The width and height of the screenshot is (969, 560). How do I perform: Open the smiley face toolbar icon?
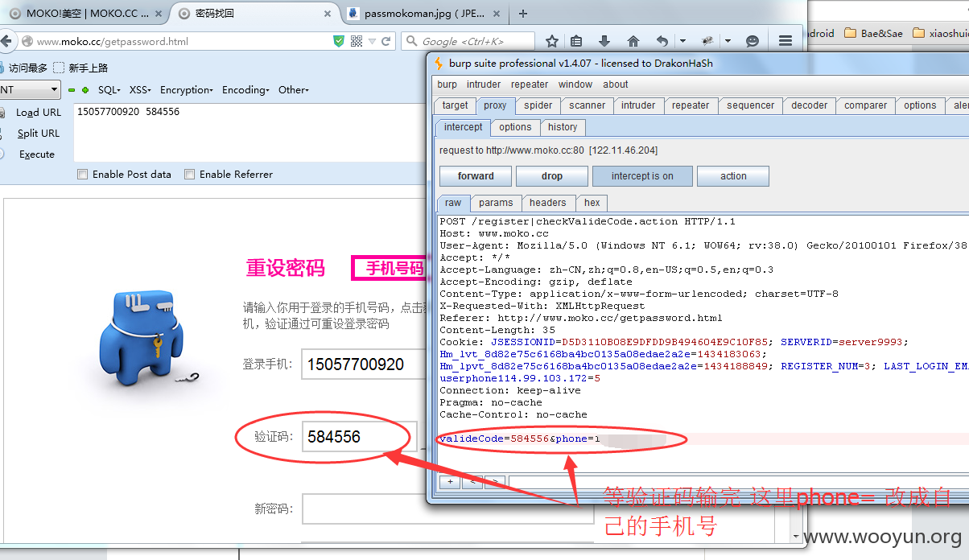coord(753,41)
